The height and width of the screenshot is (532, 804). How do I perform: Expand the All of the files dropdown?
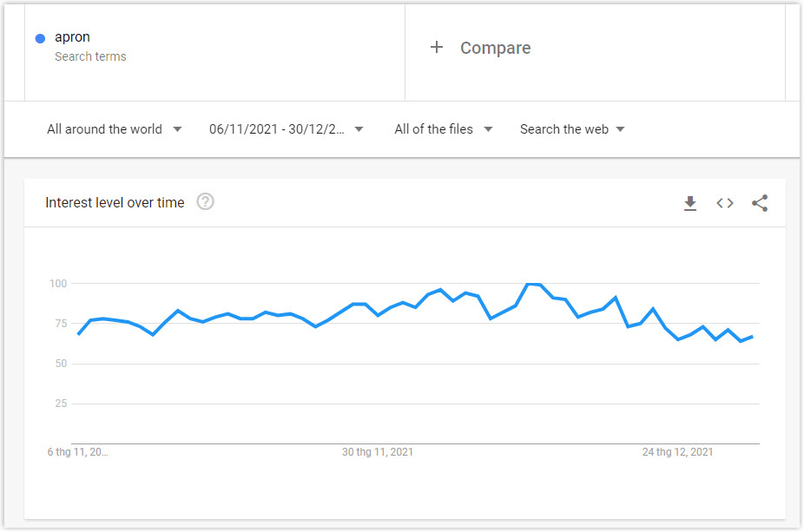(443, 129)
